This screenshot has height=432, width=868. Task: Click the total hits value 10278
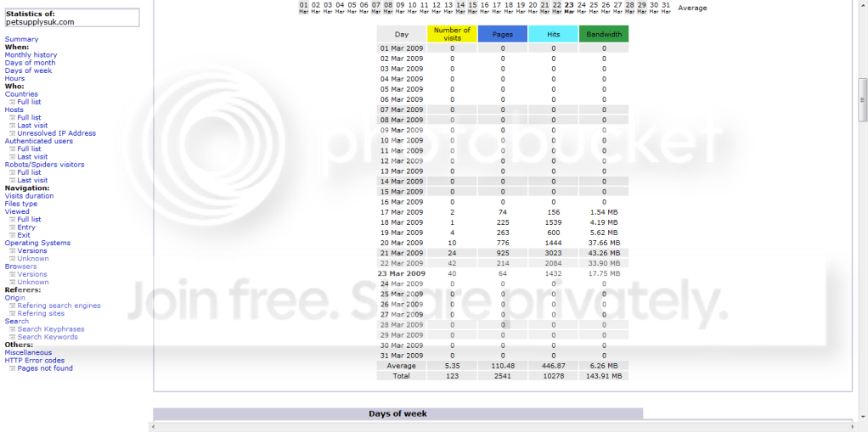(554, 376)
